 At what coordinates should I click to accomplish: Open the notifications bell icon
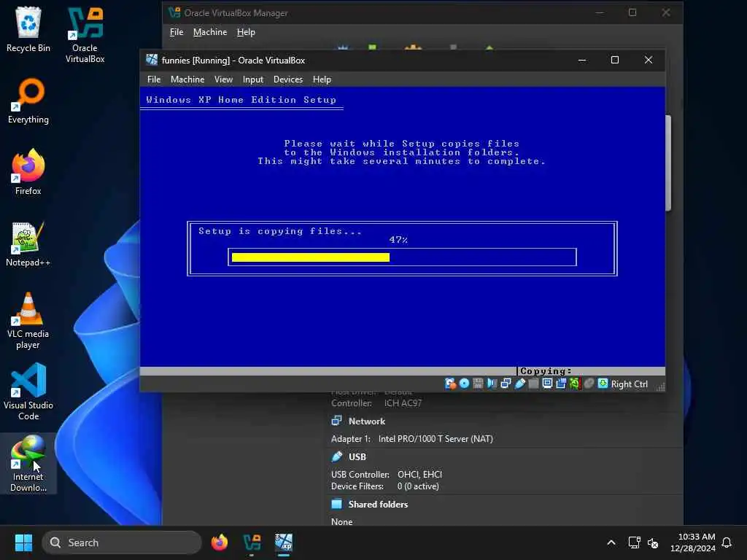click(727, 542)
